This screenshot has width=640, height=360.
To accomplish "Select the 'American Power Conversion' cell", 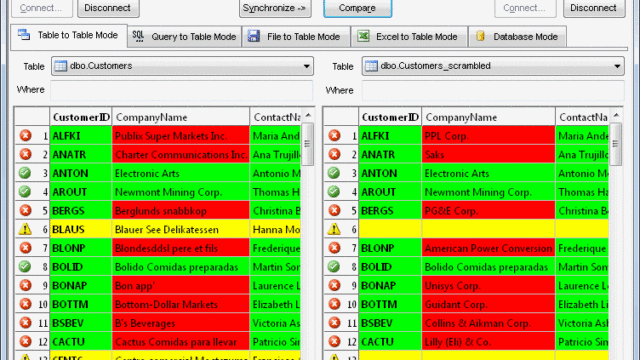I will (489, 248).
